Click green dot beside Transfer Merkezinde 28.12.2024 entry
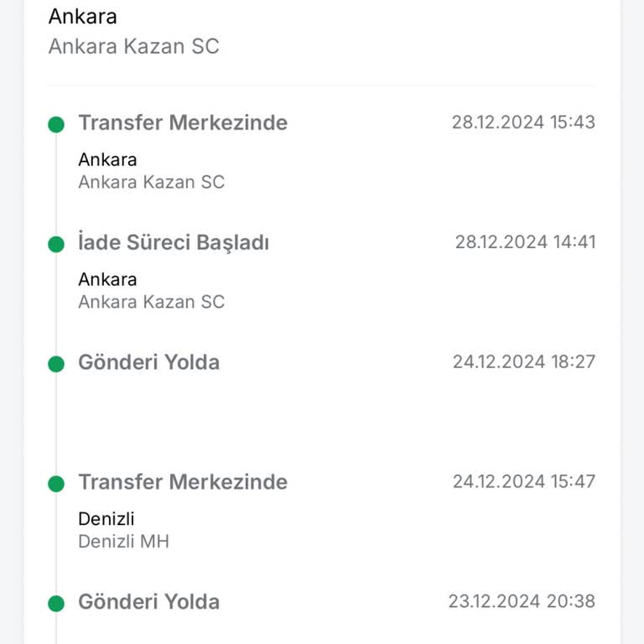The height and width of the screenshot is (644, 644). pyautogui.click(x=56, y=125)
